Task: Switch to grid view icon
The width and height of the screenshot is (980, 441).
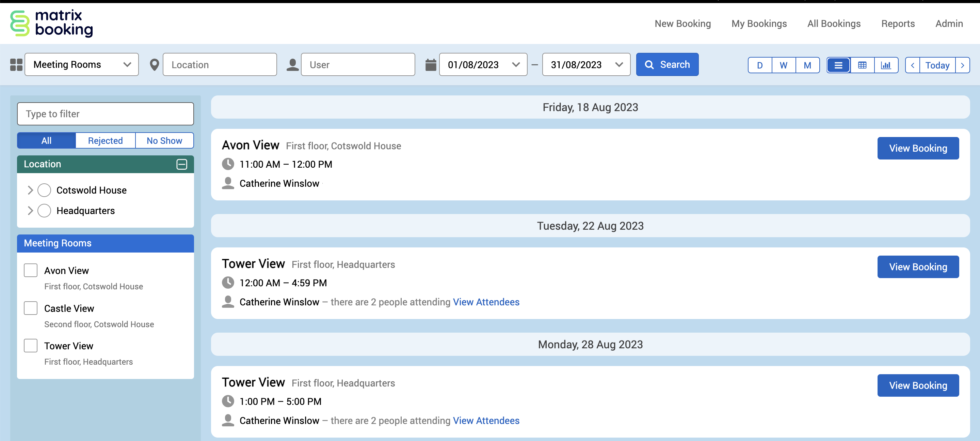Action: pos(862,65)
